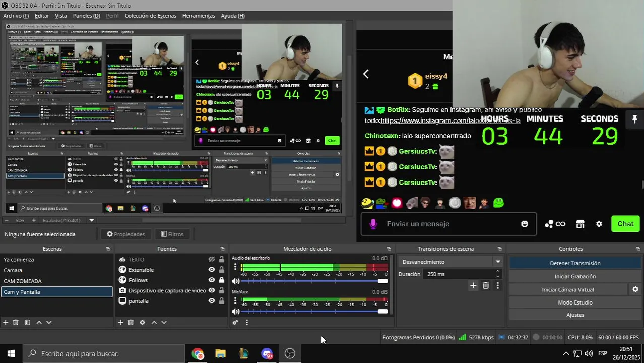The width and height of the screenshot is (644, 363).
Task: Unlock the Follows source
Action: (x=221, y=280)
